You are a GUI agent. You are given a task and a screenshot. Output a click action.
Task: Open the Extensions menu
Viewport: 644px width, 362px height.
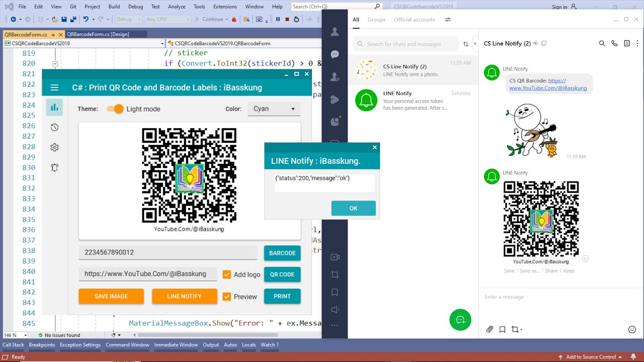pos(225,7)
